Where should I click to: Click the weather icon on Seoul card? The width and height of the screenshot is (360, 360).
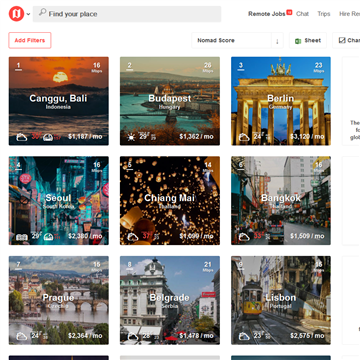pyautogui.click(x=22, y=237)
